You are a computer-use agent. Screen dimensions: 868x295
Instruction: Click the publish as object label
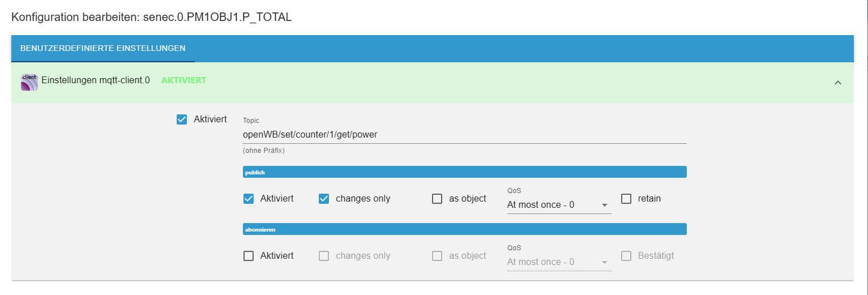(x=468, y=199)
